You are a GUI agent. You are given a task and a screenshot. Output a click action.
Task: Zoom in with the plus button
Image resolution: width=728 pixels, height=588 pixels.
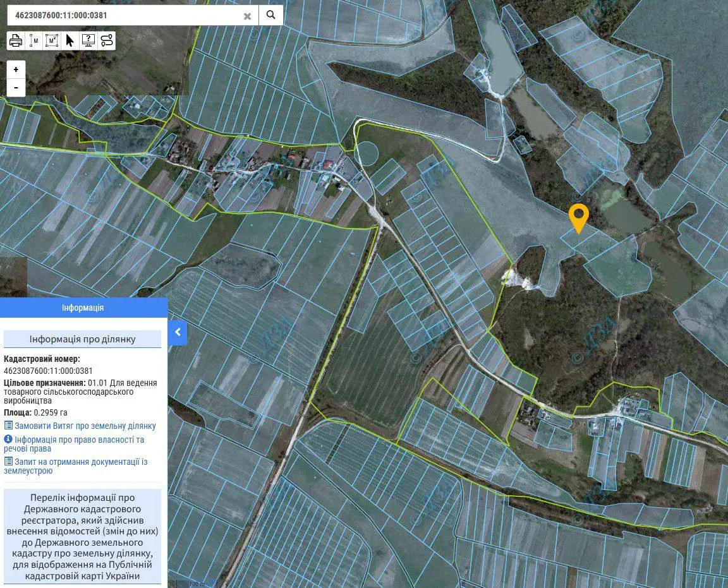tap(16, 69)
